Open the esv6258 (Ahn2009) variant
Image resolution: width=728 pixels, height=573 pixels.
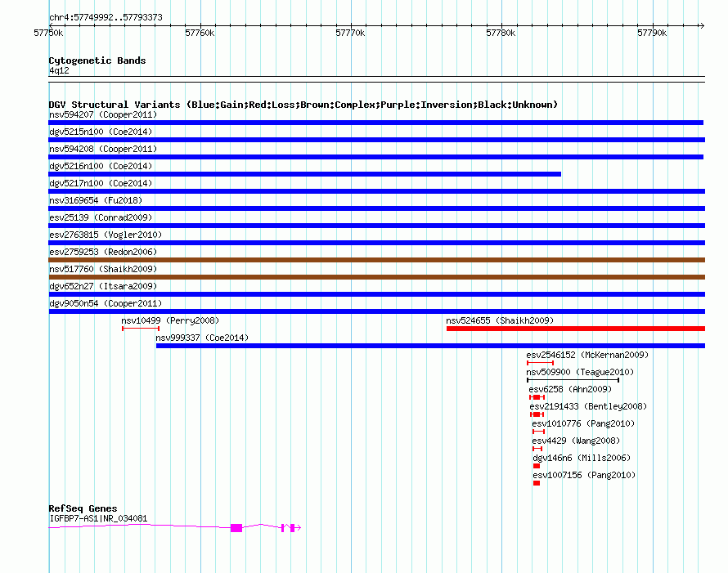tap(570, 389)
